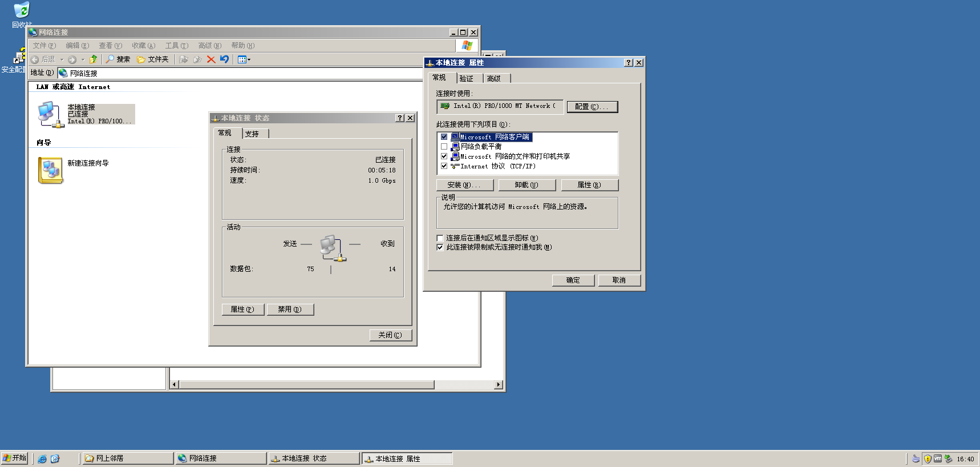Open the Forward button history dropdown arrow

tap(83, 59)
